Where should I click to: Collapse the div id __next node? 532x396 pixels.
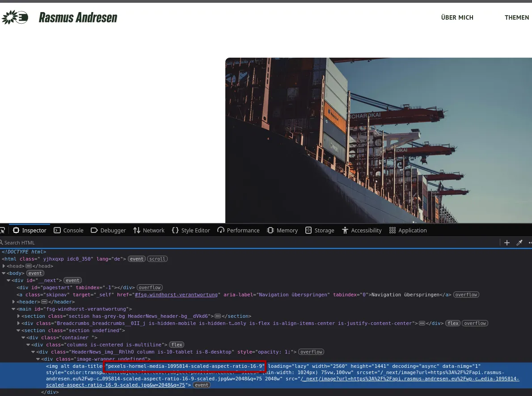8,280
